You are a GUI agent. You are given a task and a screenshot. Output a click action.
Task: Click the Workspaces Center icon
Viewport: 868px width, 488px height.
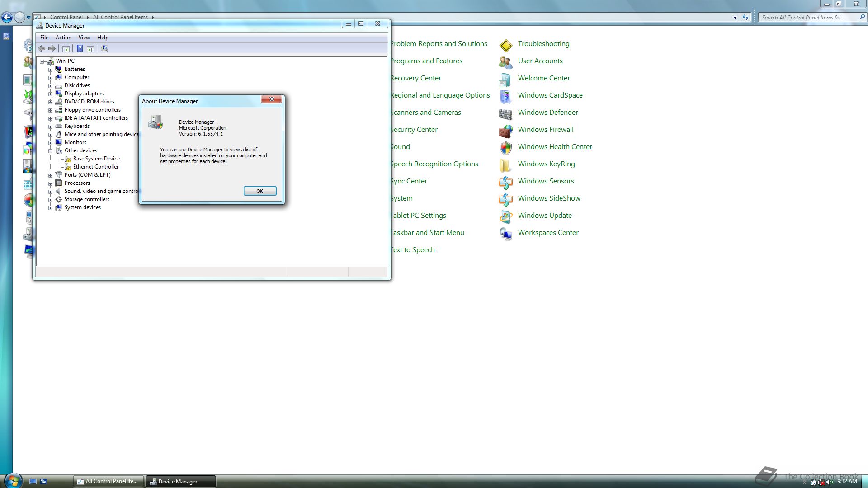click(x=505, y=234)
